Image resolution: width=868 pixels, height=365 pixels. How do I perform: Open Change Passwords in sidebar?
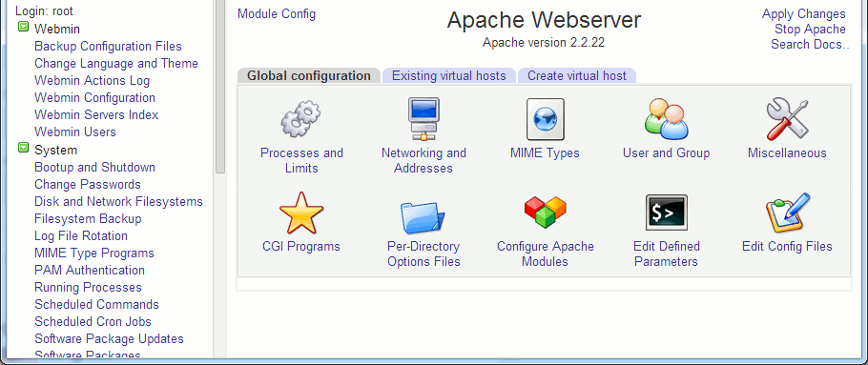[x=88, y=184]
